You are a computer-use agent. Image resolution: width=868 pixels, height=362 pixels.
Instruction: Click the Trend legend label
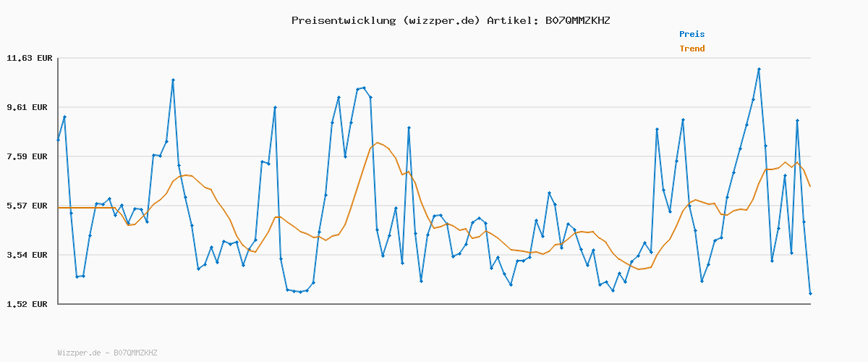[x=692, y=49]
